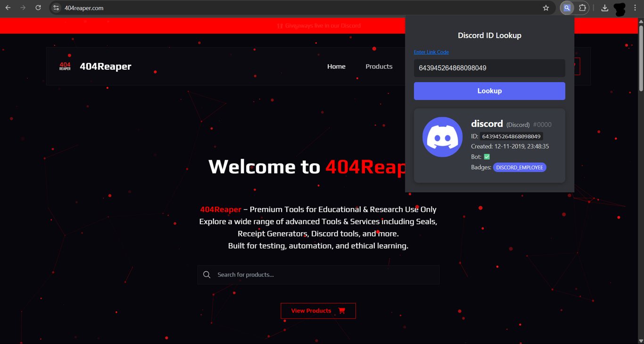Open the Enter Link Code link

coord(431,52)
